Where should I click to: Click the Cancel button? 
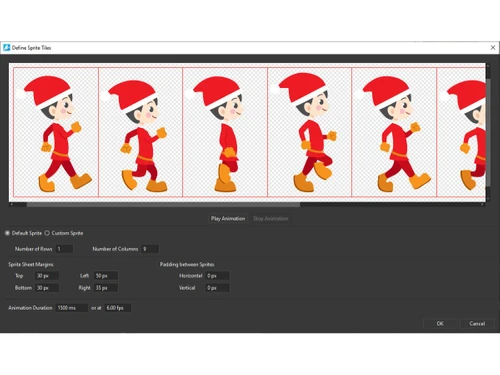(x=477, y=323)
